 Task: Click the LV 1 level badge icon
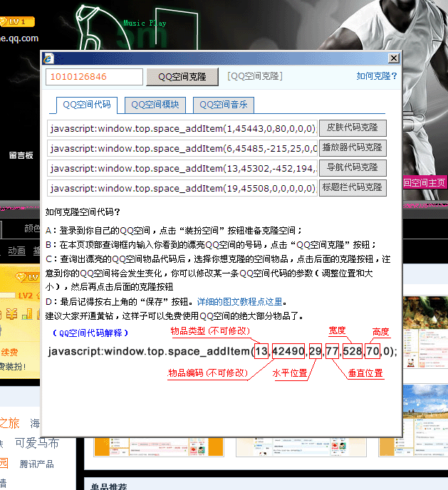click(x=17, y=21)
